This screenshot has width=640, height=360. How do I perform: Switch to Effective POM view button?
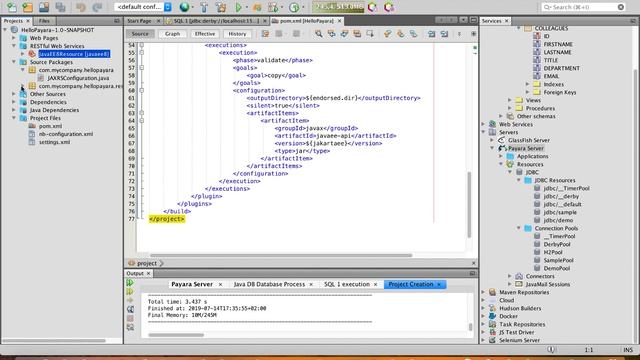pyautogui.click(x=204, y=34)
